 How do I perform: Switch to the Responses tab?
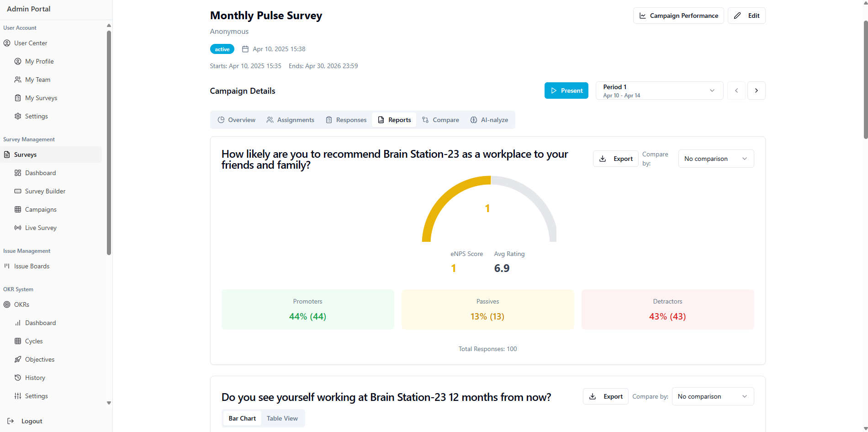[346, 120]
